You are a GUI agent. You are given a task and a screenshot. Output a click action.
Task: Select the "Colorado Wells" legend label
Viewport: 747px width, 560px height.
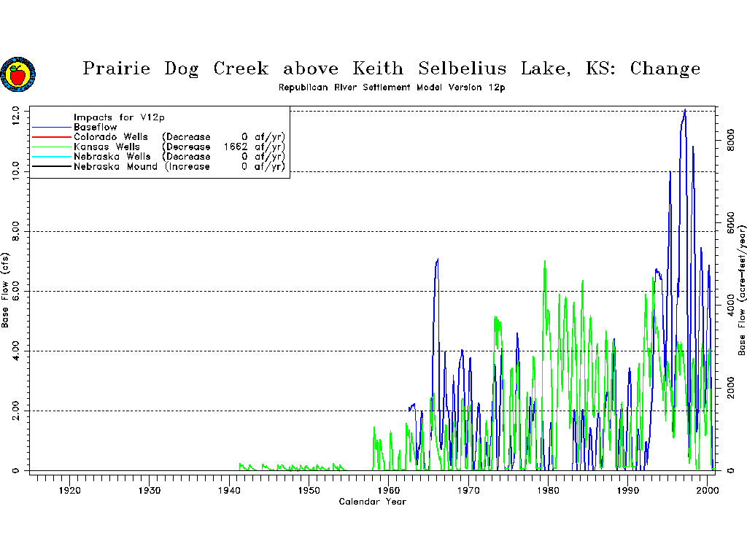coord(111,137)
